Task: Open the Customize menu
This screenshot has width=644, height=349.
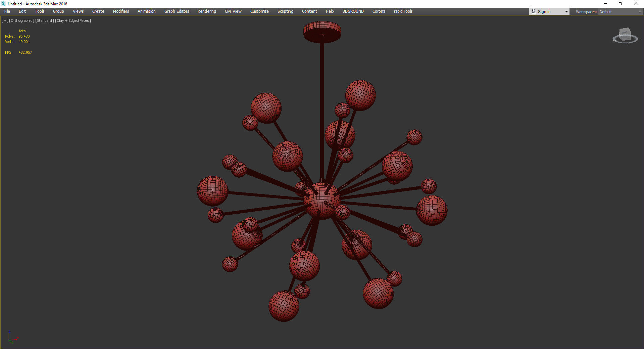Action: coord(259,11)
